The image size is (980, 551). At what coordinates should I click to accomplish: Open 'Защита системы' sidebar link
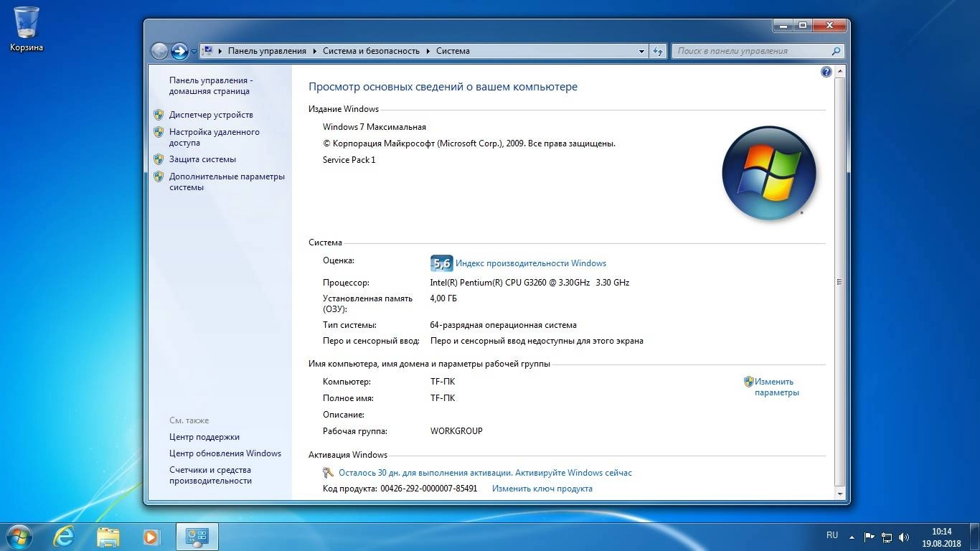pyautogui.click(x=202, y=159)
